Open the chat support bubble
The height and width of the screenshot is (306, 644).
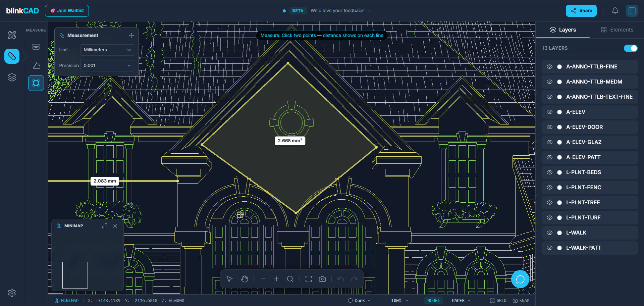coord(520,279)
